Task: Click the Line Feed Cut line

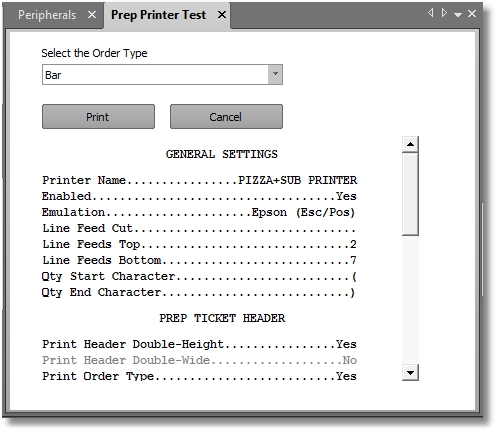Action: point(199,228)
